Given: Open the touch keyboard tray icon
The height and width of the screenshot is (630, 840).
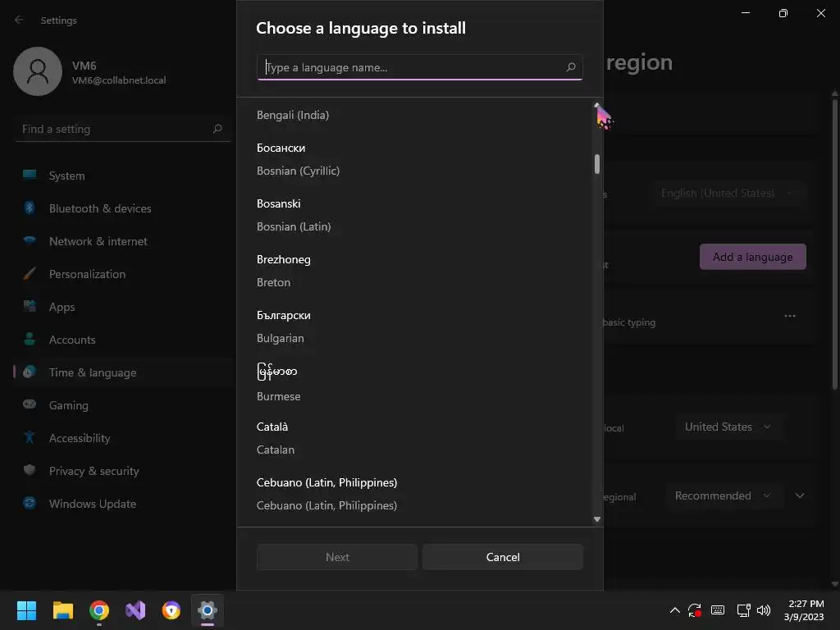Looking at the screenshot, I should pyautogui.click(x=718, y=610).
